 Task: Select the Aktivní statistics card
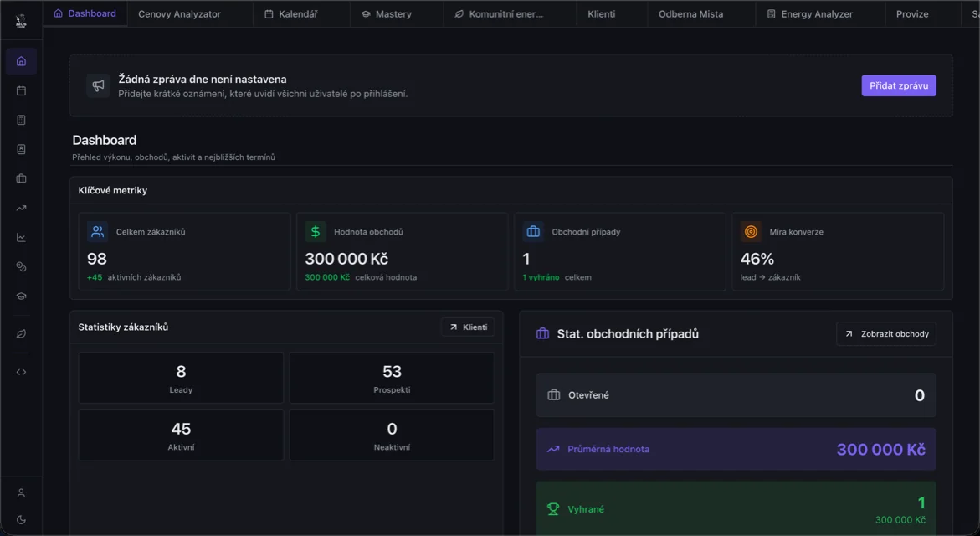pos(181,435)
